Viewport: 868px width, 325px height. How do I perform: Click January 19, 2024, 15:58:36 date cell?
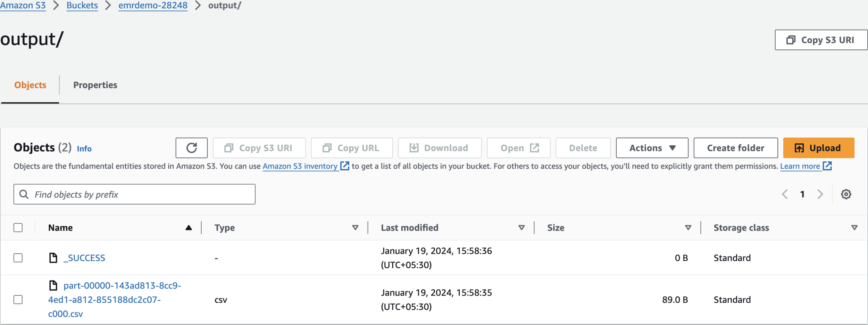[x=436, y=258]
